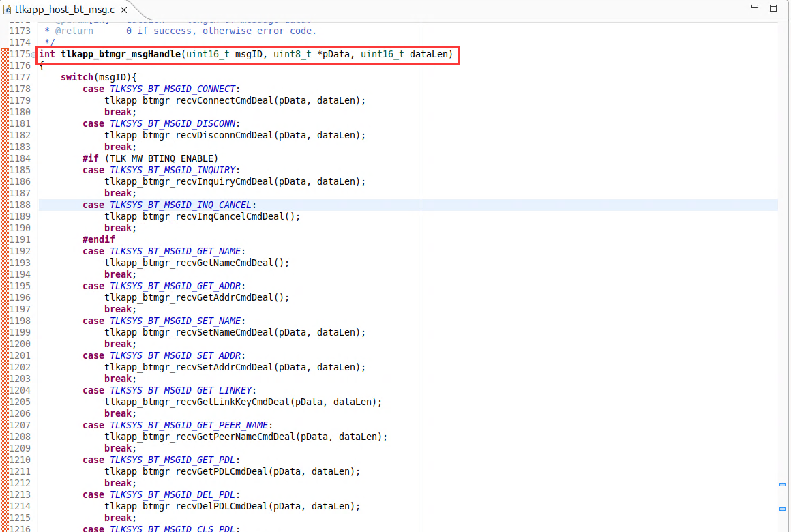Click the TLKSYS_BT_MSGID_GET_ADDR constant
Screen dimensions: 791x532
click(x=175, y=286)
